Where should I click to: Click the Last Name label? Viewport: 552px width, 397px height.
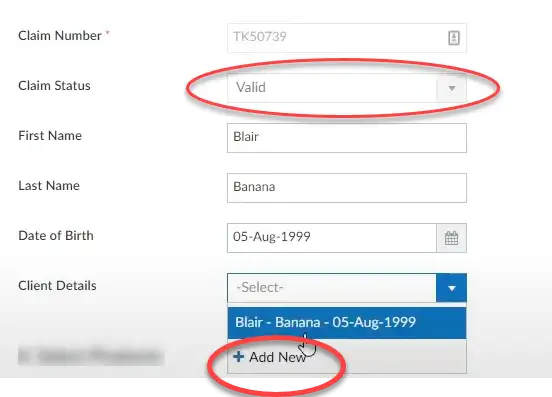point(49,185)
